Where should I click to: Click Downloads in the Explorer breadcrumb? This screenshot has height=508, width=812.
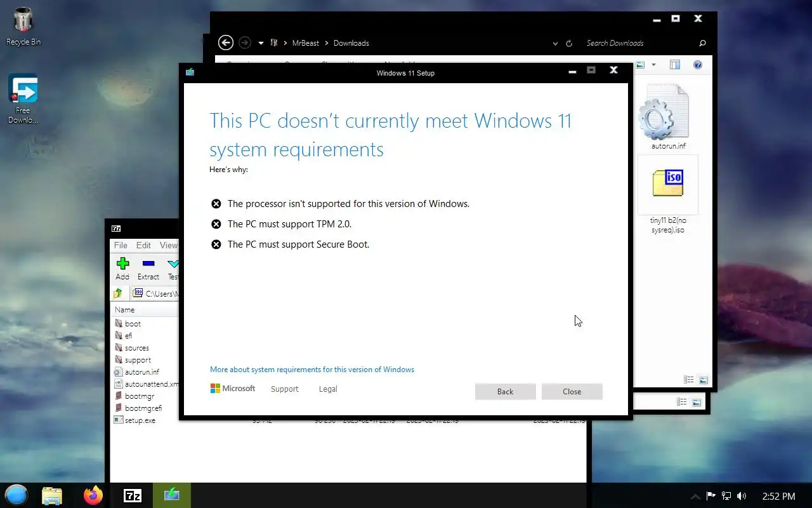pyautogui.click(x=351, y=43)
